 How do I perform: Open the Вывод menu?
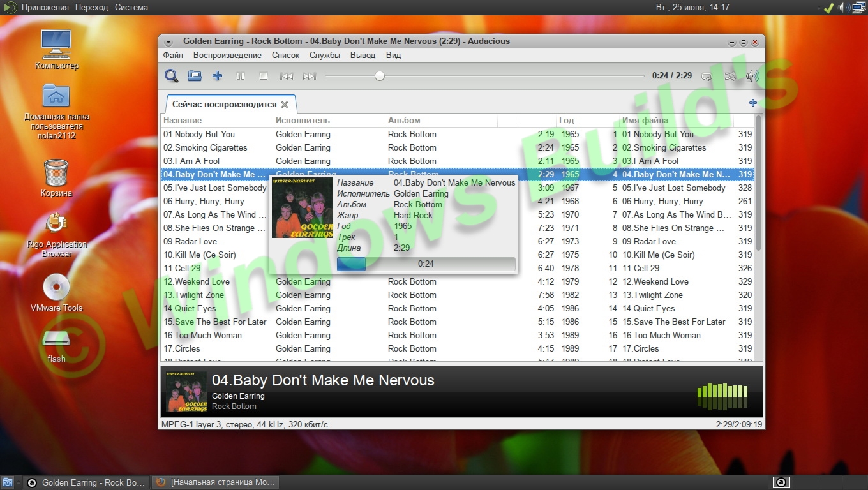coord(363,55)
